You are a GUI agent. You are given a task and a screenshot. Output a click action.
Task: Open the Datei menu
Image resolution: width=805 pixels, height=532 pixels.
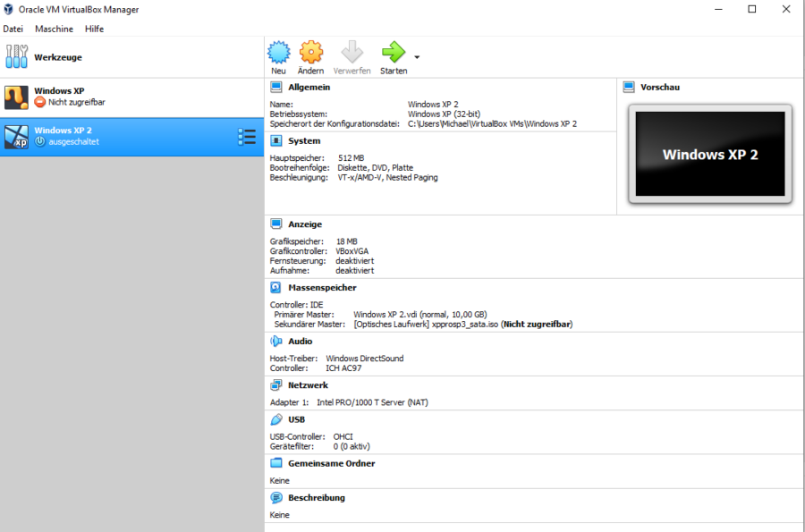(x=13, y=29)
